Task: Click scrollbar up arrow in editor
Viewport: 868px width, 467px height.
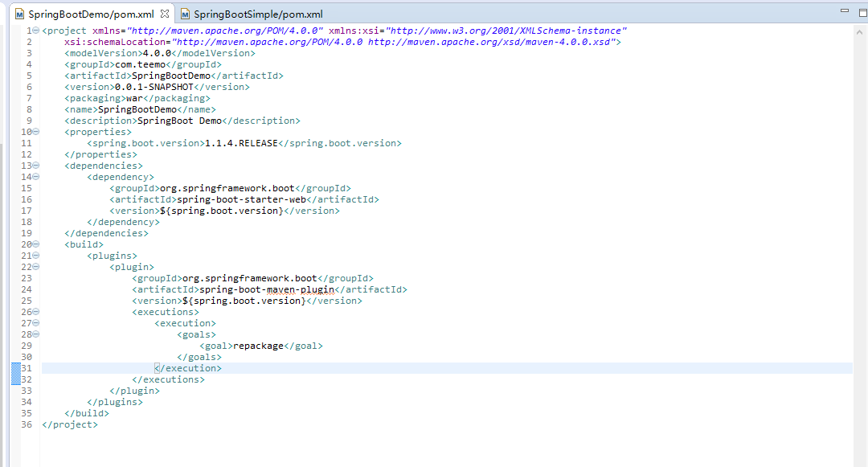Action: pos(859,32)
